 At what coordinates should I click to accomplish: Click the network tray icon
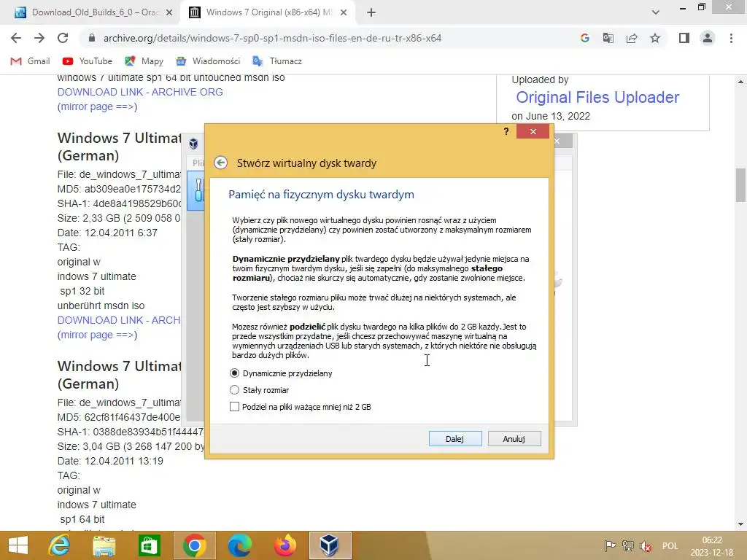click(x=628, y=546)
